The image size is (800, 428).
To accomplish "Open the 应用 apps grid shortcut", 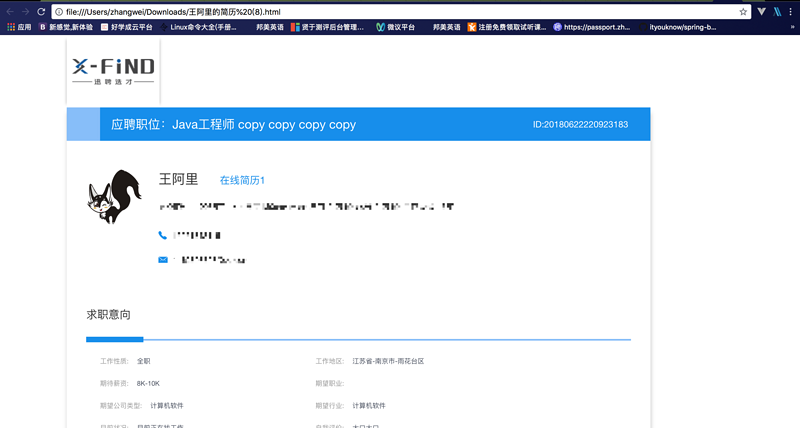I will pyautogui.click(x=19, y=27).
